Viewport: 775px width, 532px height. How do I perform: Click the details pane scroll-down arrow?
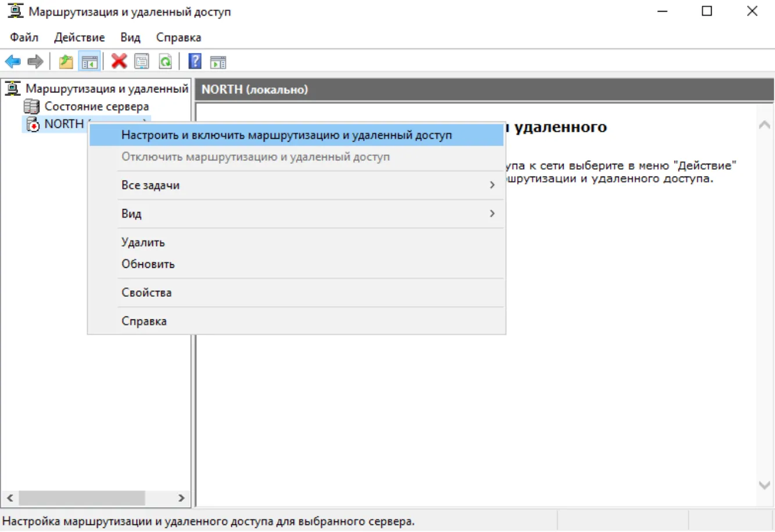765,485
